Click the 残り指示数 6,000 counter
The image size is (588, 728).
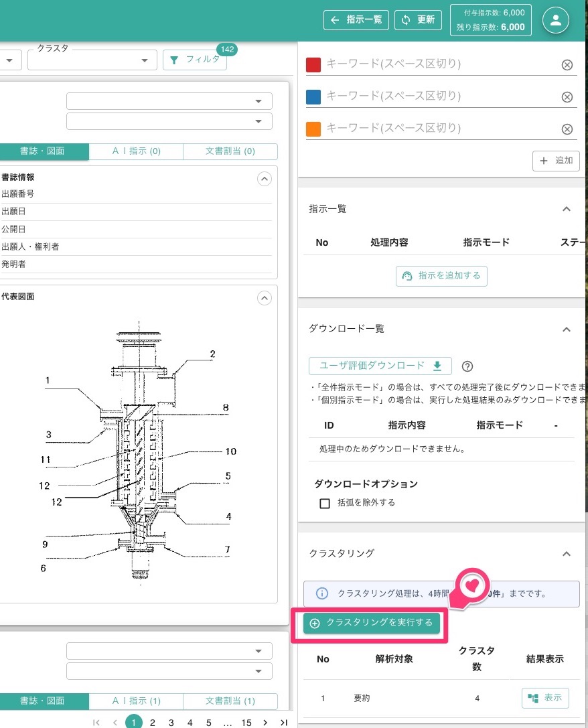coord(490,27)
